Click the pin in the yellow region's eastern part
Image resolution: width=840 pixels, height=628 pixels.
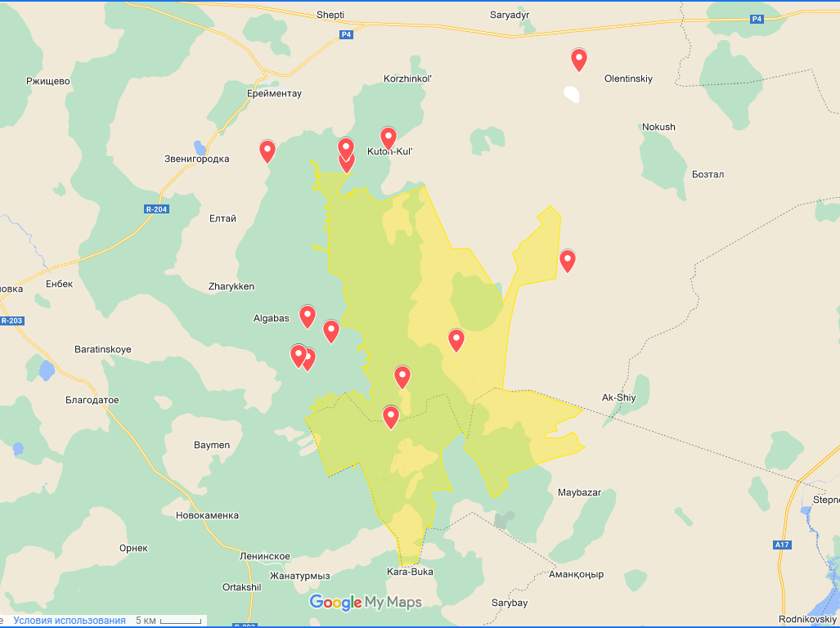click(456, 340)
